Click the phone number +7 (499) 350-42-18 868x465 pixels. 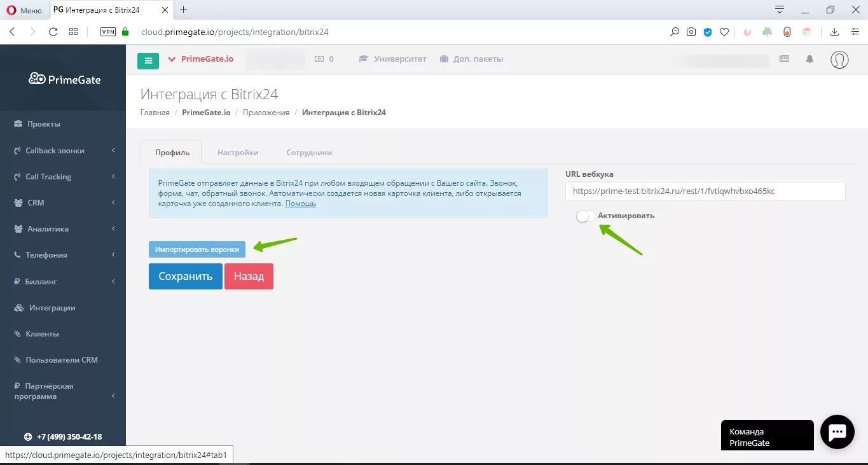(x=69, y=437)
